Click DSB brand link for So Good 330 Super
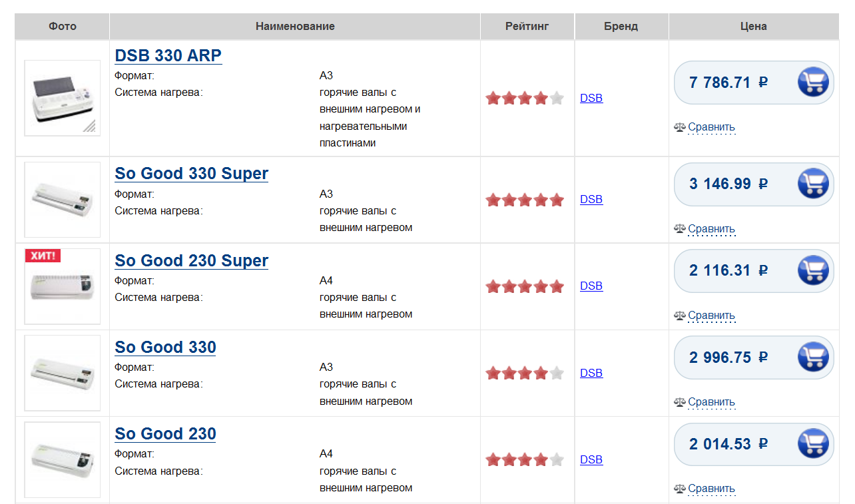Viewport: 855px width, 504px height. [x=591, y=199]
